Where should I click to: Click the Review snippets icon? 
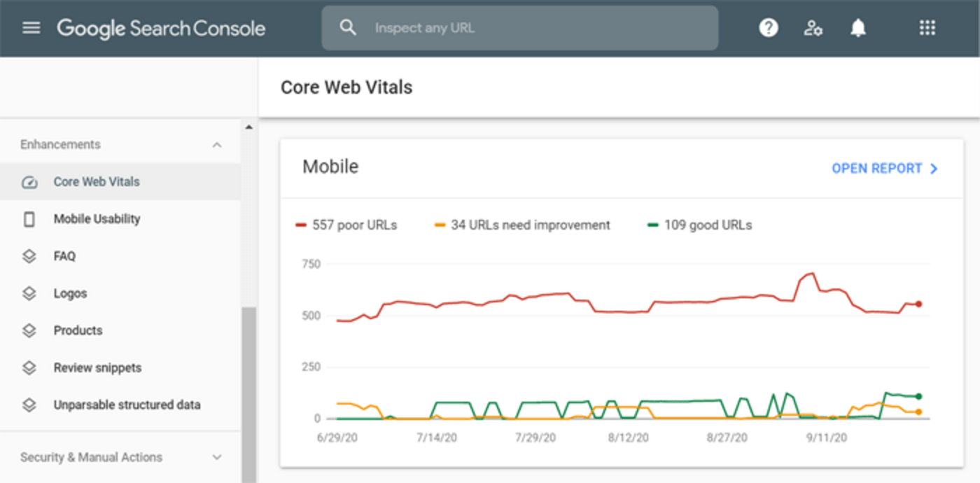29,367
